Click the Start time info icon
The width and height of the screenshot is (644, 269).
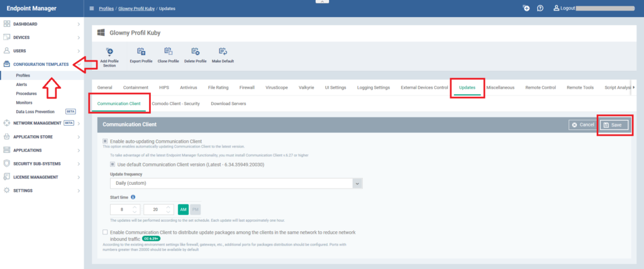[x=133, y=197]
